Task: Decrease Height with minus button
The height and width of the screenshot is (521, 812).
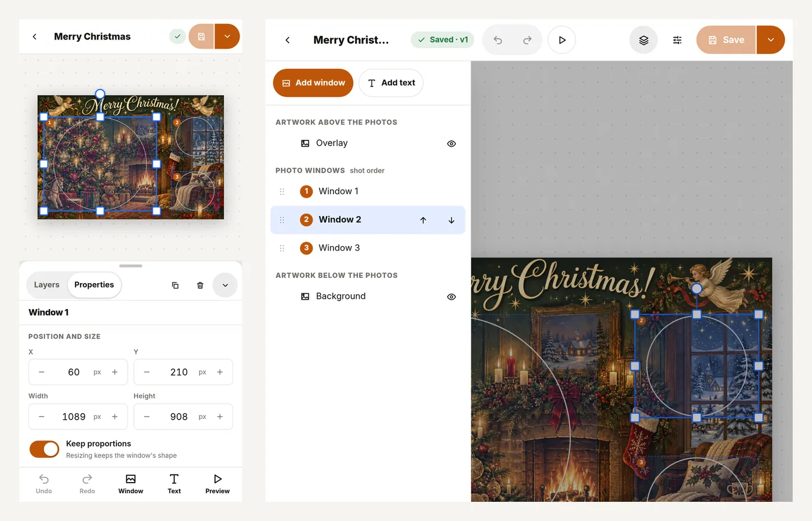Action: (x=147, y=417)
